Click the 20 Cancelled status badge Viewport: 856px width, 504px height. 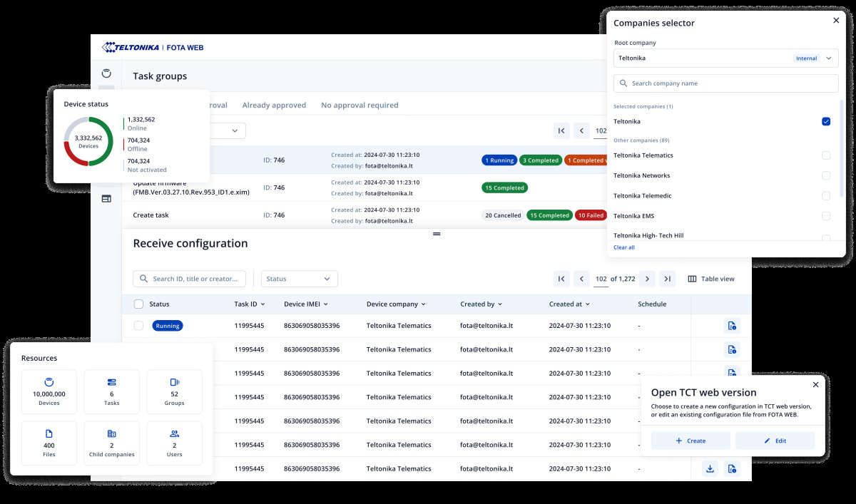pos(503,215)
